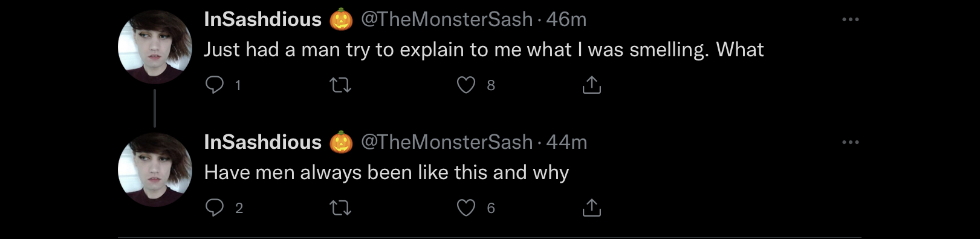Screen dimensions: 980x239
Task: Reply to the 'Have men always' tweet
Action: click(215, 208)
